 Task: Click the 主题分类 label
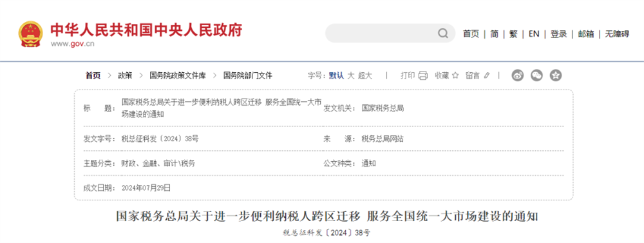[100, 164]
